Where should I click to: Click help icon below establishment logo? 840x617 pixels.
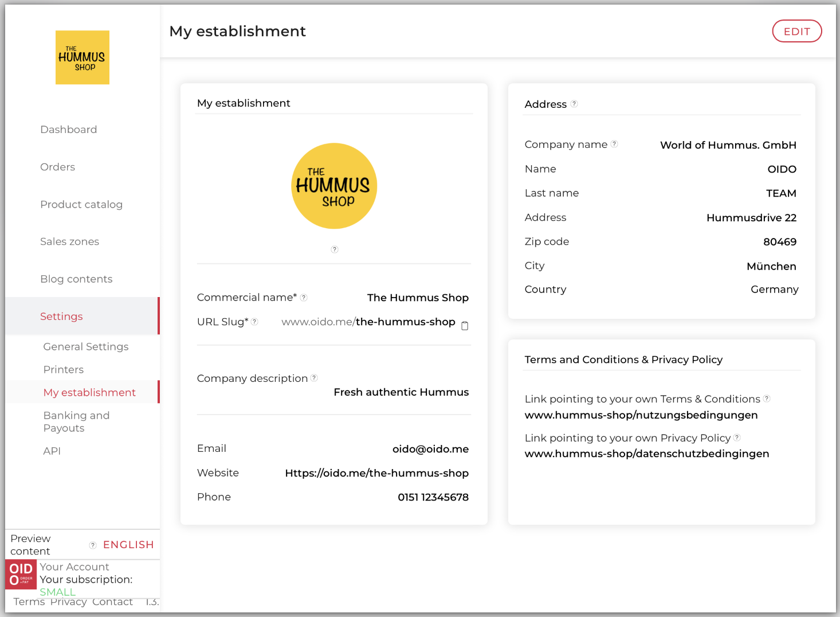click(x=335, y=249)
